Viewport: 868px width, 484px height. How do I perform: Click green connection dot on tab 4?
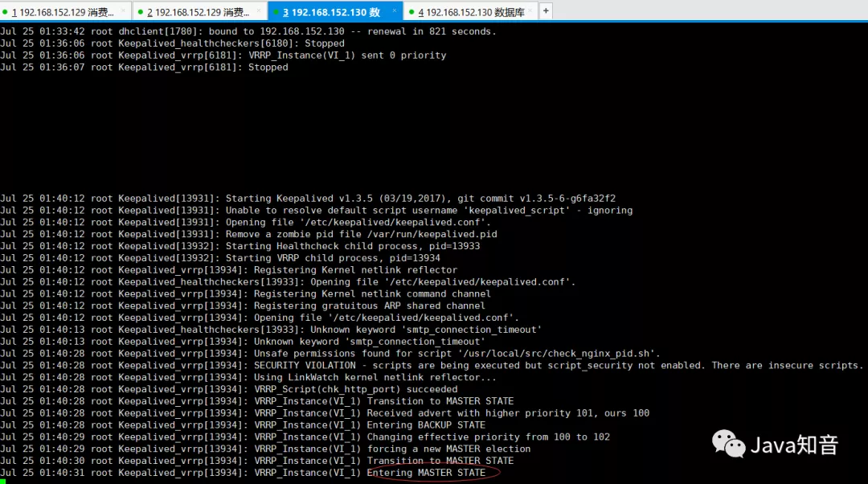point(411,11)
